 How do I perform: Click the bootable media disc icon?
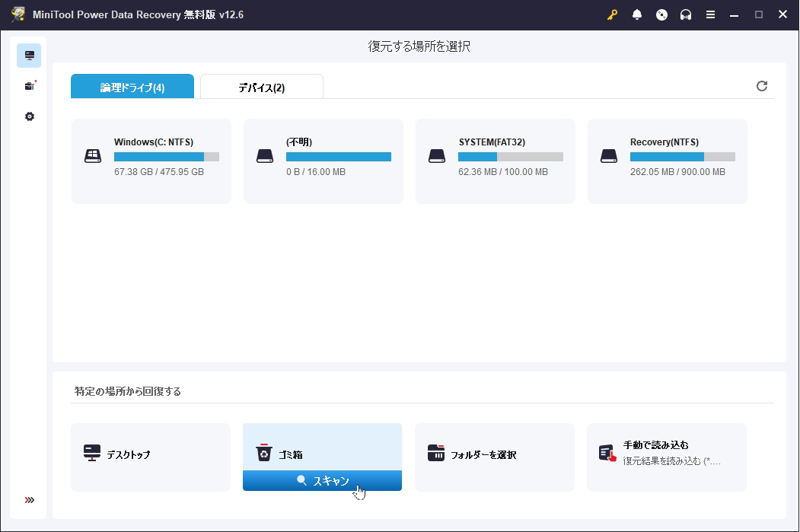(661, 14)
